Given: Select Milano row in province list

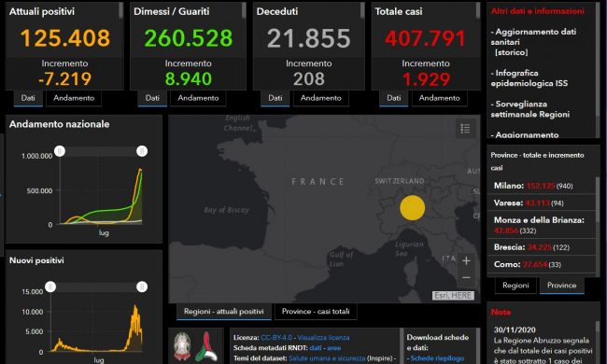Looking at the screenshot, I should click(542, 186).
